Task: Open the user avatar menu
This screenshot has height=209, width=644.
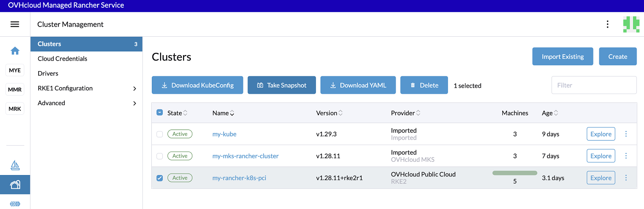Action: 631,24
